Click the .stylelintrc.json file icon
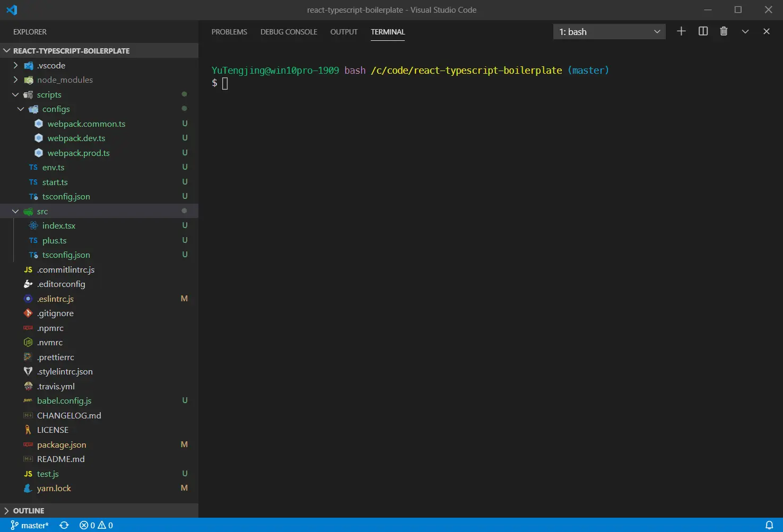 click(28, 371)
